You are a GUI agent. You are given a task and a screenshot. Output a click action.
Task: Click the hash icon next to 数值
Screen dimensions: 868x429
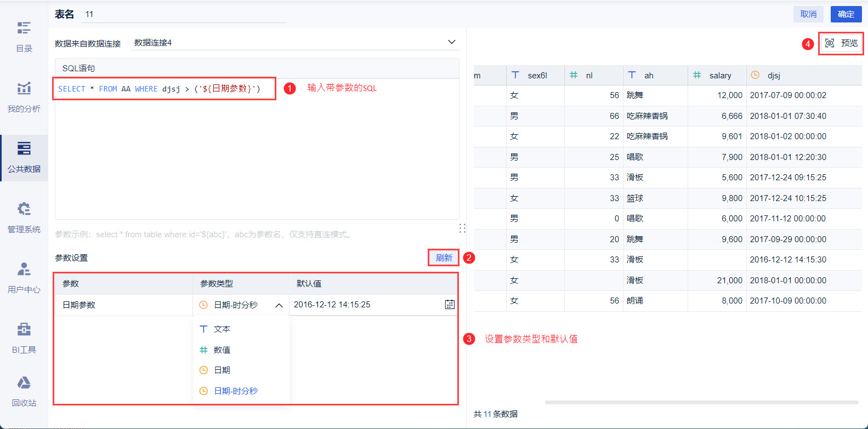click(203, 350)
